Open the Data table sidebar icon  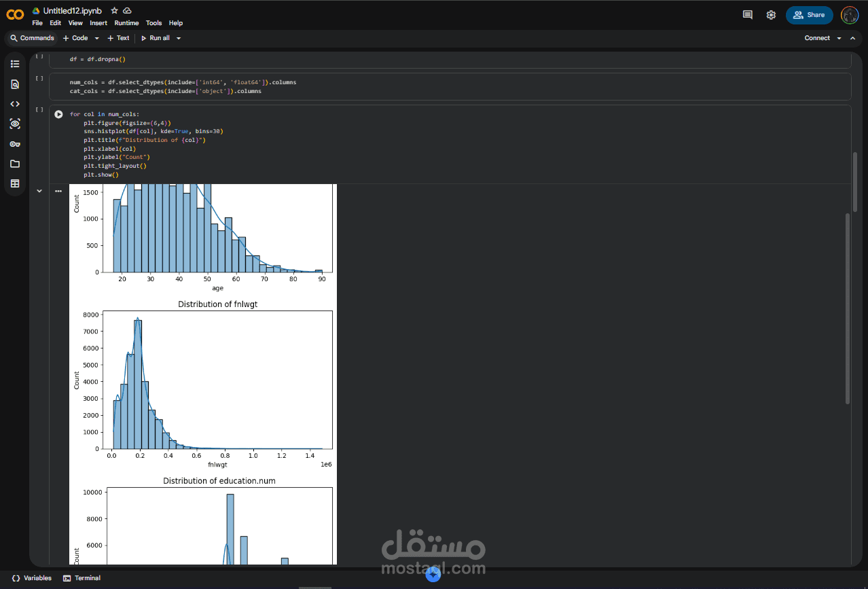pyautogui.click(x=15, y=183)
